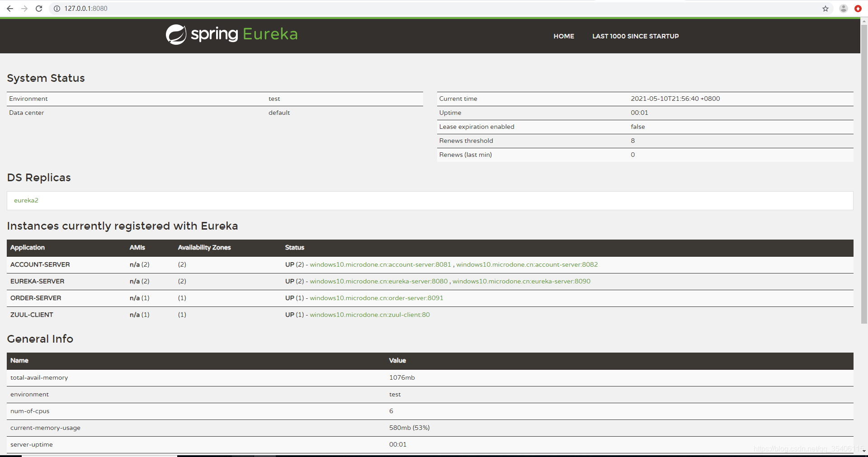
Task: Click the Status column header
Action: [x=294, y=247]
